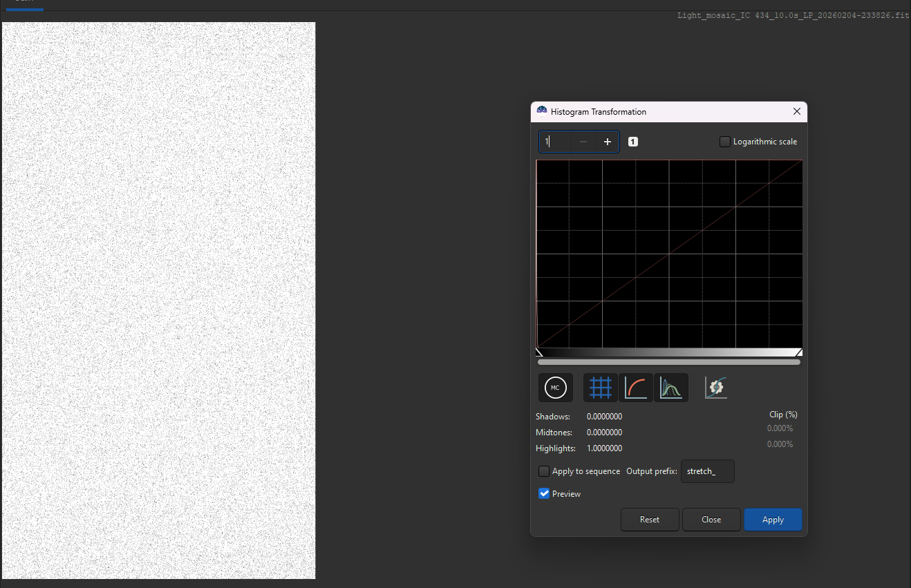This screenshot has width=911, height=588.
Task: Click the Output prefix text field
Action: click(707, 471)
